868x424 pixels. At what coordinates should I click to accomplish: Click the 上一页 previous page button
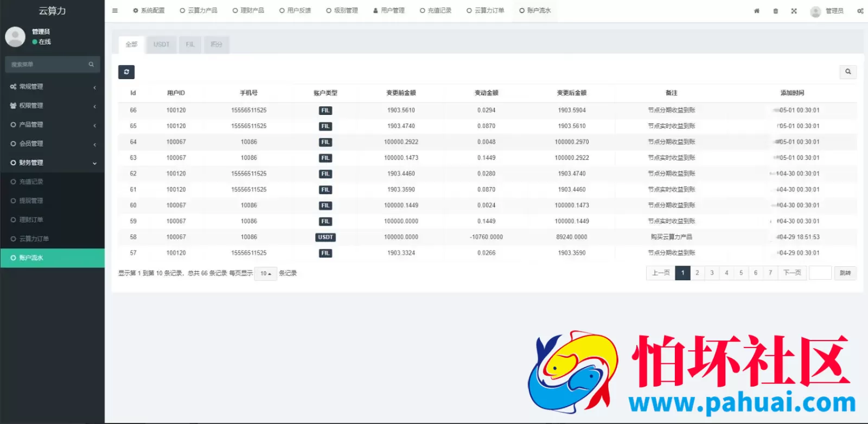click(661, 273)
